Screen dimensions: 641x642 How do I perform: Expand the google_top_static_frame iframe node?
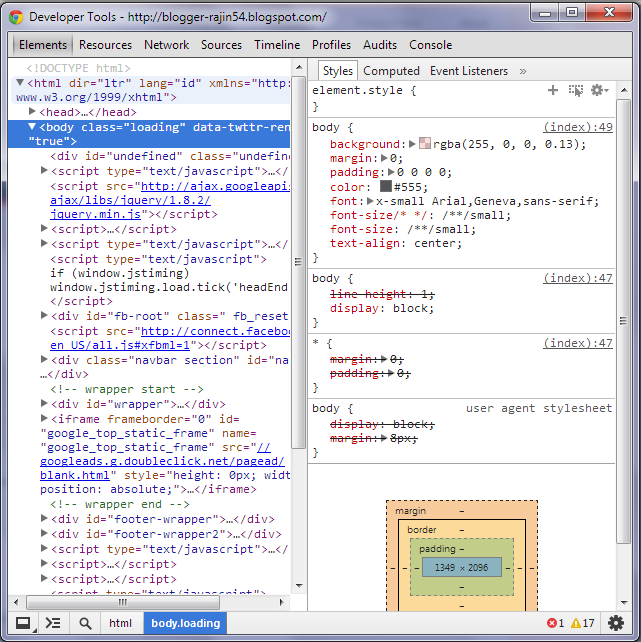pos(44,418)
